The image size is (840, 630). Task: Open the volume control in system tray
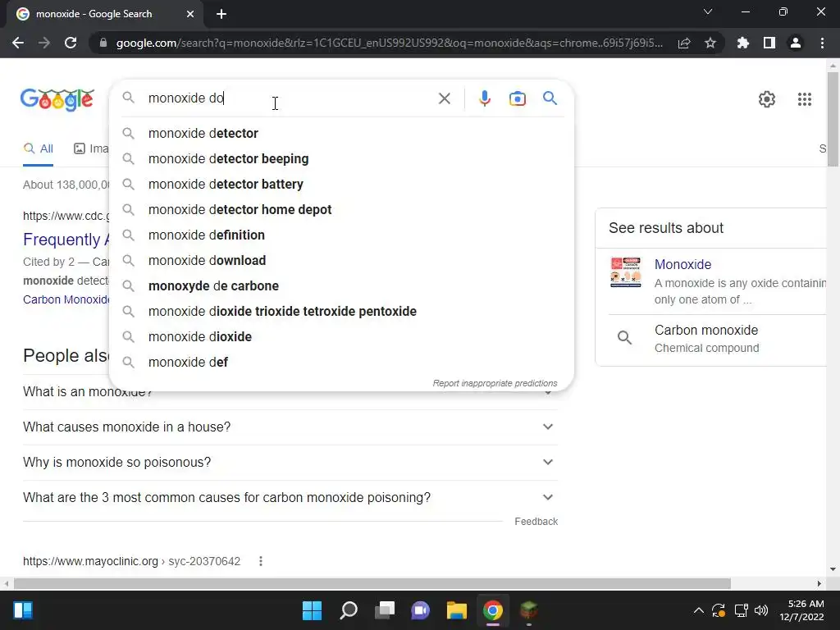click(761, 610)
